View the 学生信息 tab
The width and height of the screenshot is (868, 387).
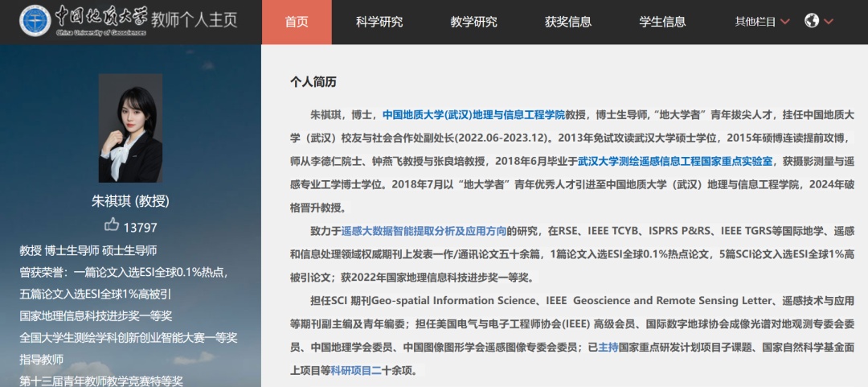pos(662,22)
